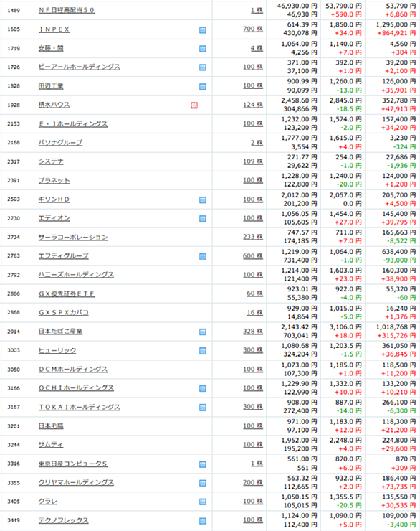Select the current price 3,106.0円
The height and width of the screenshot is (531, 420).
pos(345,327)
